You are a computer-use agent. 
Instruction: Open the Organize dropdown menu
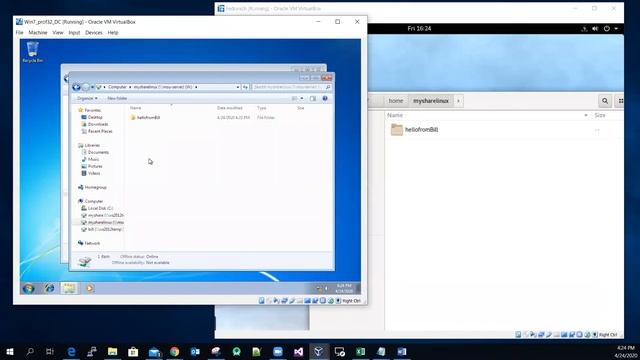[x=87, y=98]
